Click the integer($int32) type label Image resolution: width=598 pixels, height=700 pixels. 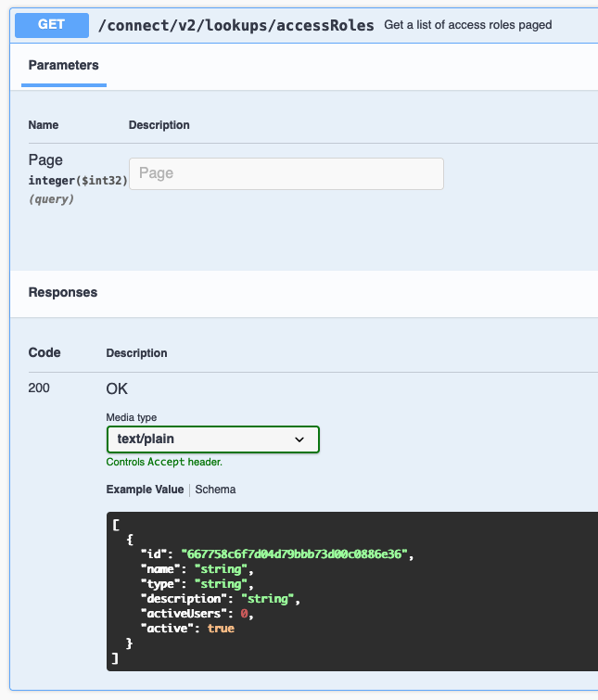pyautogui.click(x=78, y=181)
